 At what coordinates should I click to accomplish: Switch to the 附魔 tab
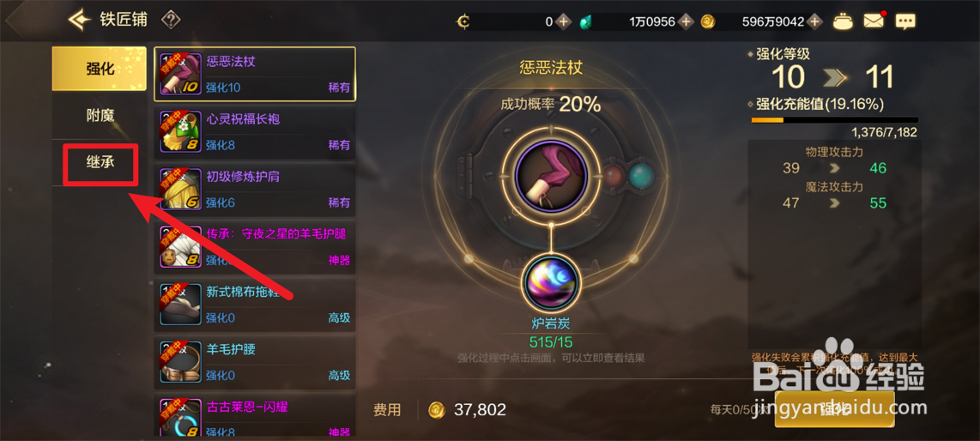[100, 116]
